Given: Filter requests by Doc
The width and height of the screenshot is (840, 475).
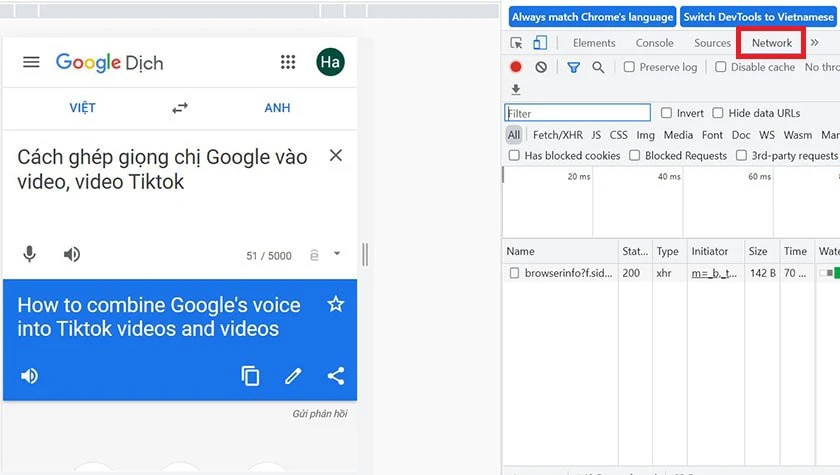Looking at the screenshot, I should (x=741, y=135).
